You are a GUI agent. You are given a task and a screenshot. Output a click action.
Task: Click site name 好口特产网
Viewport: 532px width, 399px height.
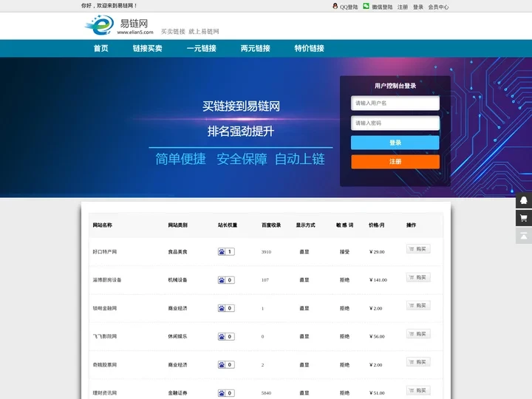pyautogui.click(x=104, y=252)
